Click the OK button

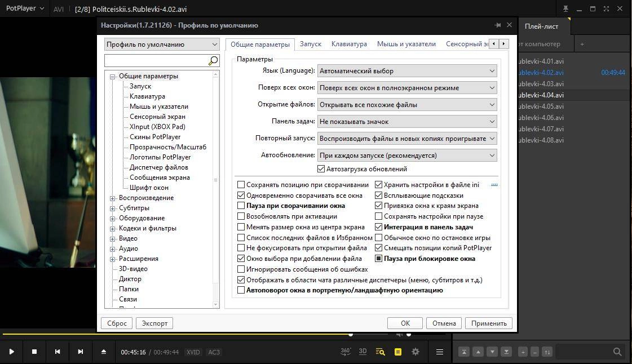point(405,323)
